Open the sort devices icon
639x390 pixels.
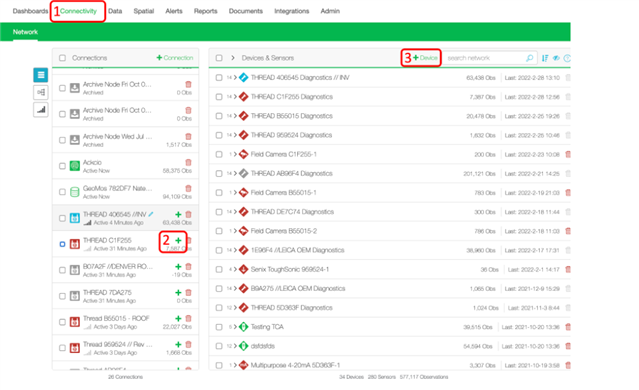545,58
